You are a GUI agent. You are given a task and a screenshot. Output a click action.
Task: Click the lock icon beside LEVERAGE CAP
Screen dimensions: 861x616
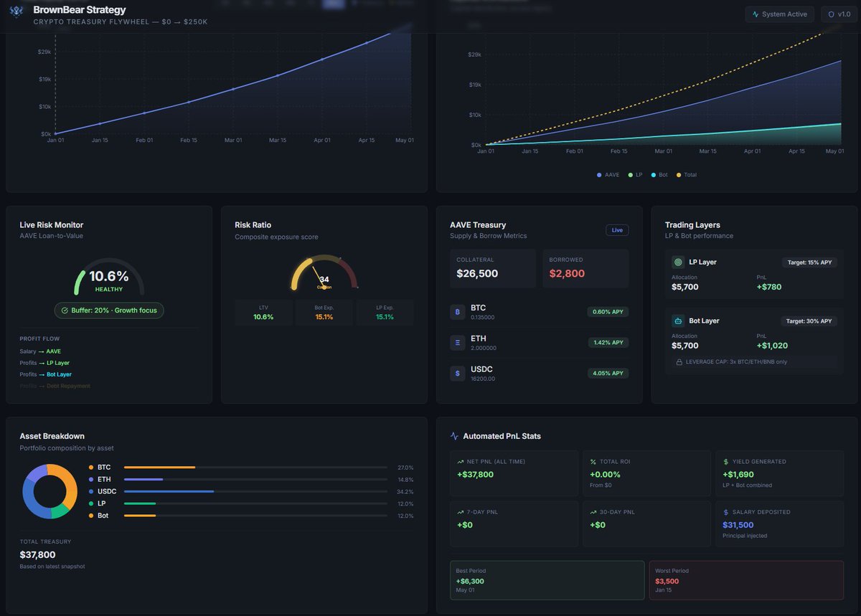(x=679, y=362)
